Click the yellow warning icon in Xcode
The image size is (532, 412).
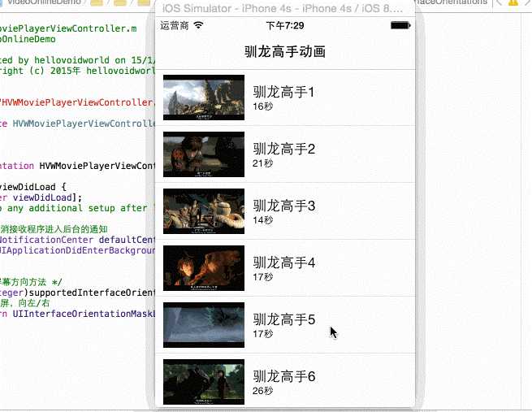[x=513, y=2]
